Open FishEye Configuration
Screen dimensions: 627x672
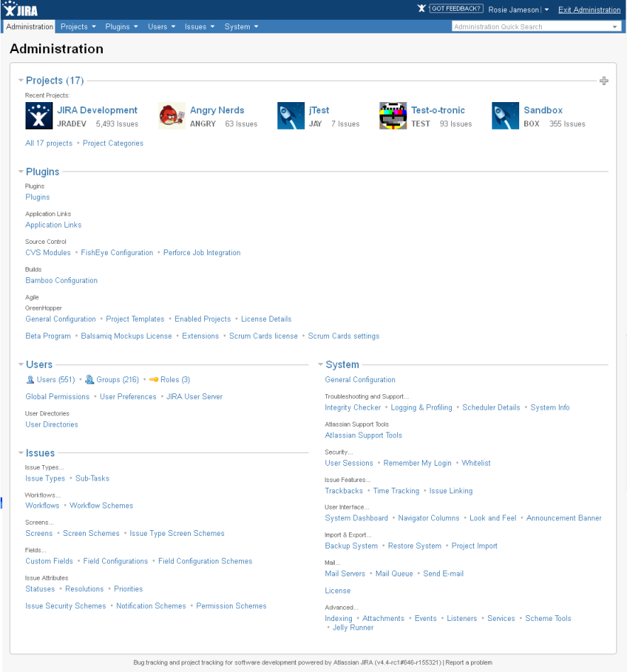(x=116, y=252)
